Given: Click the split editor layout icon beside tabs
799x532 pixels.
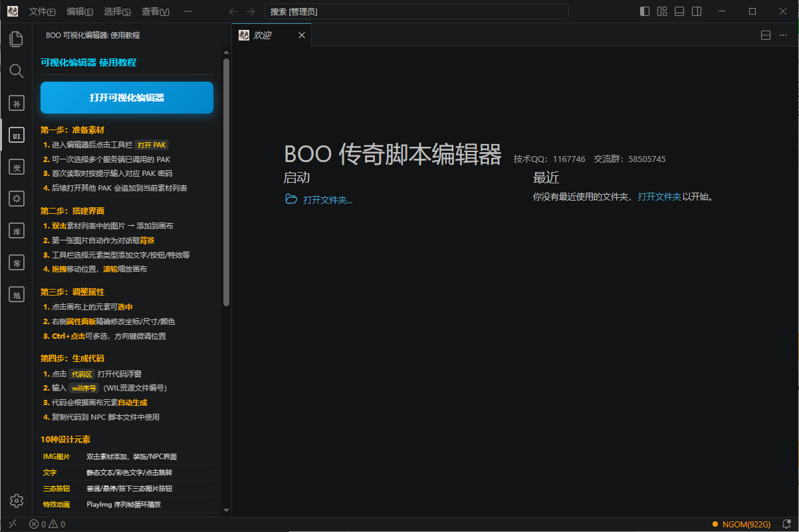Looking at the screenshot, I should (765, 35).
